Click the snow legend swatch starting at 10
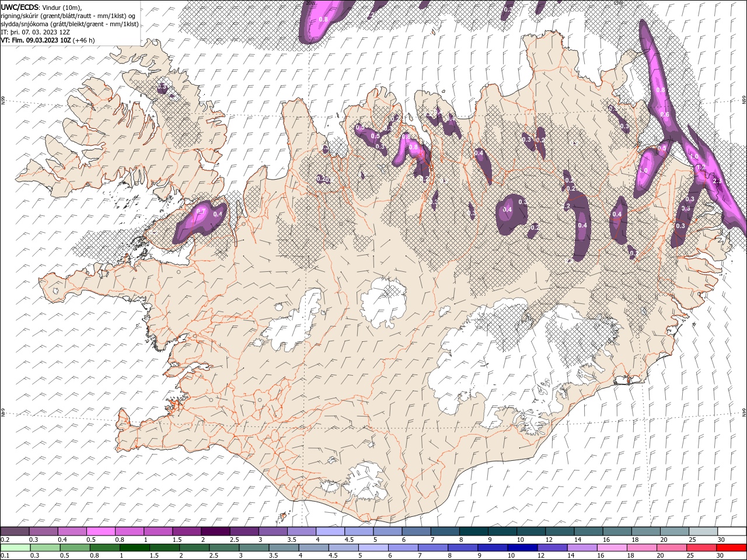 530,531
